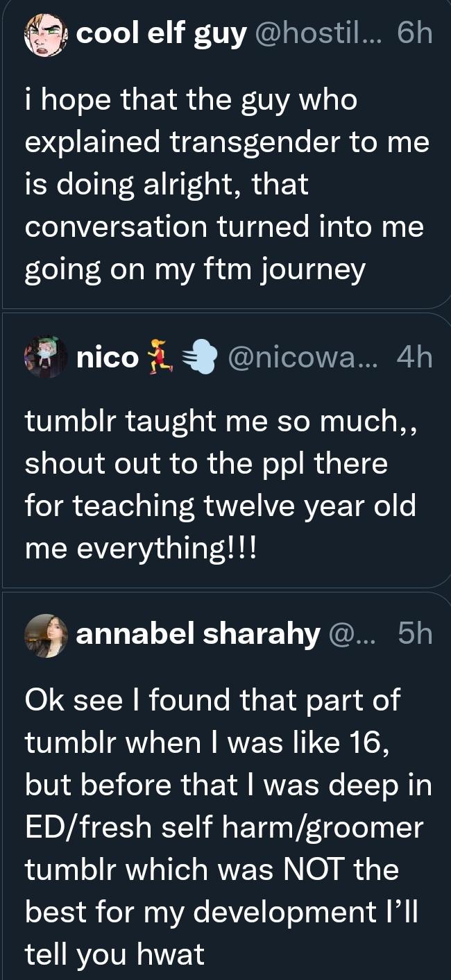This screenshot has width=451, height=980.
Task: Open cool elf guy's profile avatar
Action: point(45,34)
